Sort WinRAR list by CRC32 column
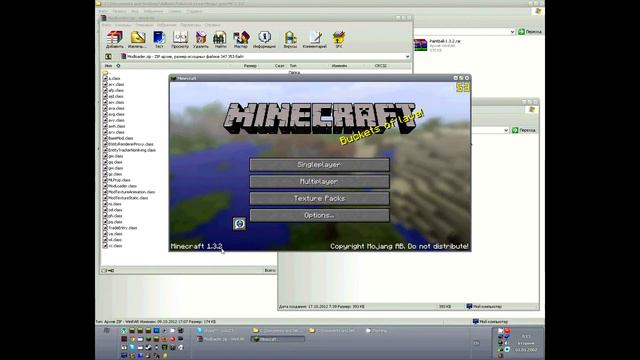The image size is (640, 360). [x=380, y=66]
